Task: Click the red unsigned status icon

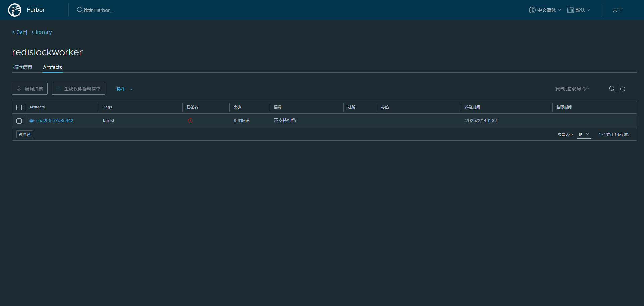Action: (190, 121)
